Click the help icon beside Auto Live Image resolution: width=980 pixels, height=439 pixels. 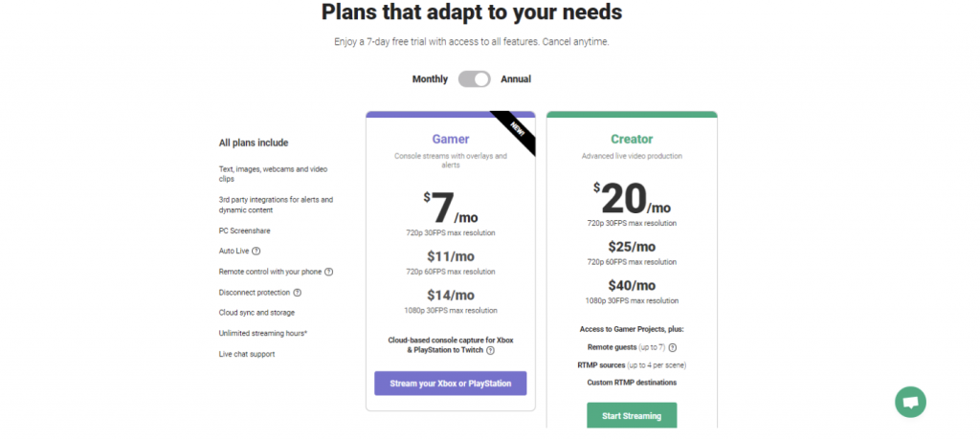(256, 251)
